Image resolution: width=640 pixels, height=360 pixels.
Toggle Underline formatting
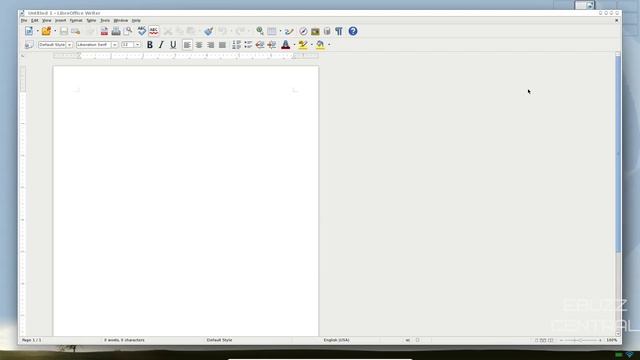173,45
